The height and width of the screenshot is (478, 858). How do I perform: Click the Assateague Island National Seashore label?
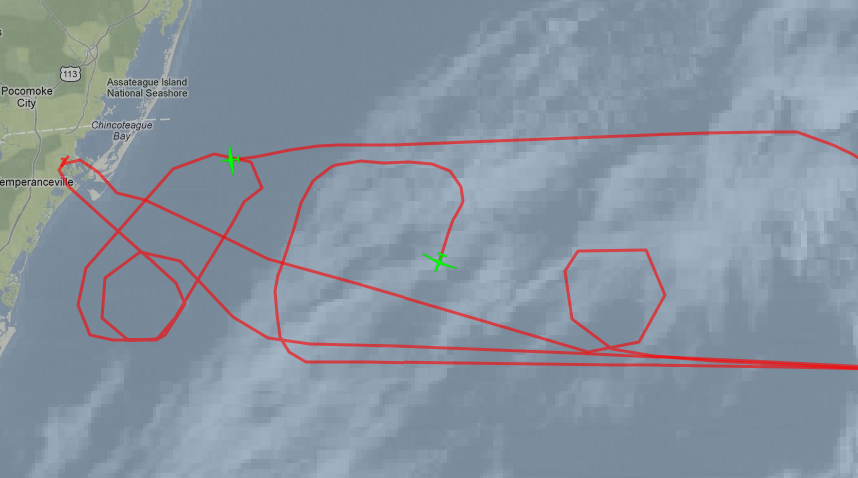point(147,88)
